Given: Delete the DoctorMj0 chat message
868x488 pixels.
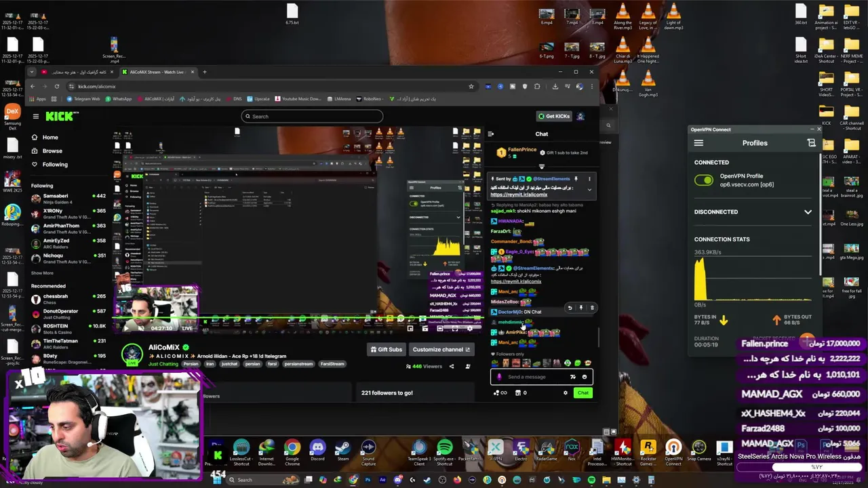Looking at the screenshot, I should click(592, 308).
